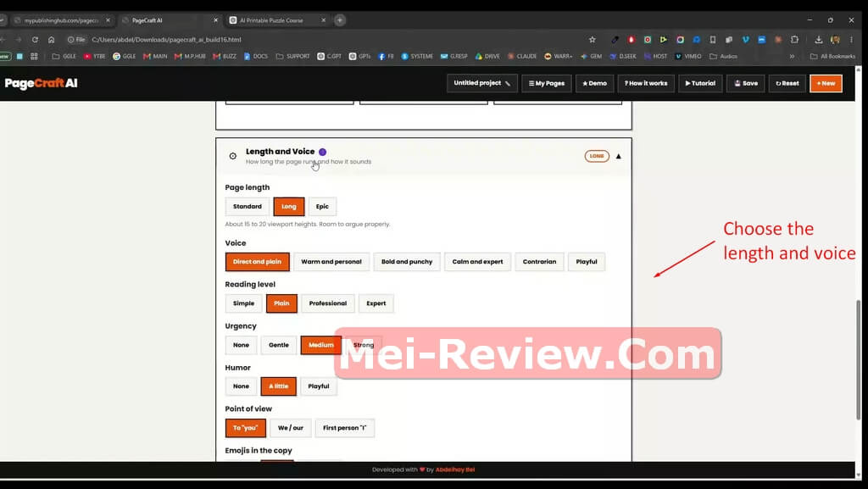868x489 pixels.
Task: Open a new browser tab
Action: (x=340, y=20)
